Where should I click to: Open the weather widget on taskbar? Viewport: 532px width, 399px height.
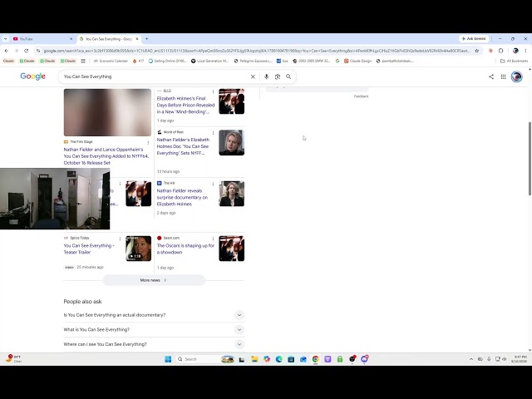[14, 358]
